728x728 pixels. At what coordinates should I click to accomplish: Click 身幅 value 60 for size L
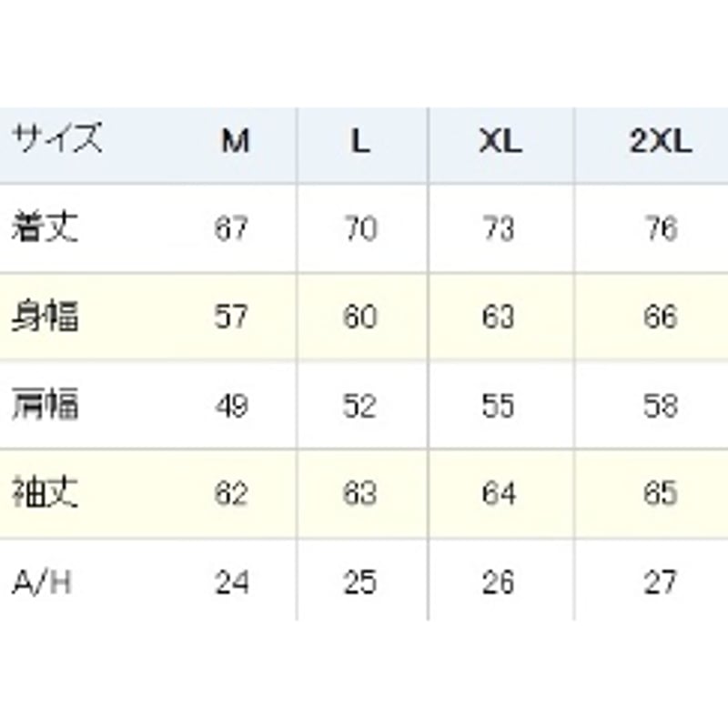(x=360, y=316)
